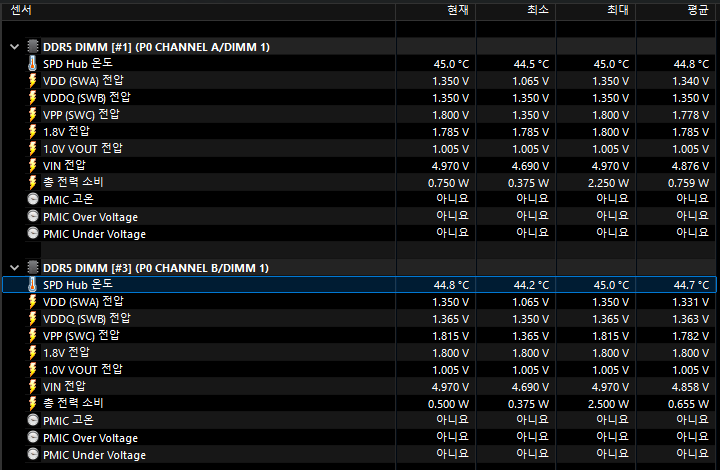
Task: Click the lightning icon of DIMM #3 1.0V VOUT 전압
Action: point(33,369)
